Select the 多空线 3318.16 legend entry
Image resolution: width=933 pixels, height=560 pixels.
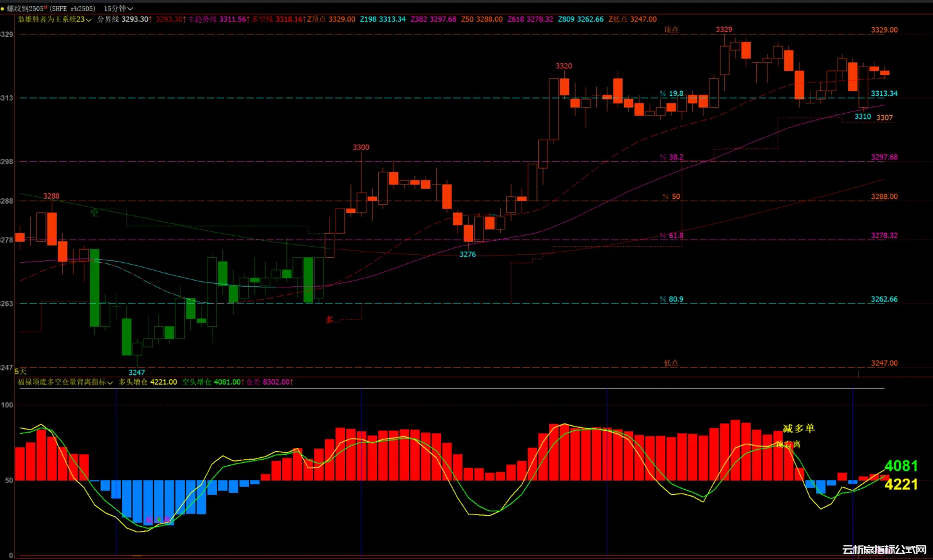[x=278, y=19]
